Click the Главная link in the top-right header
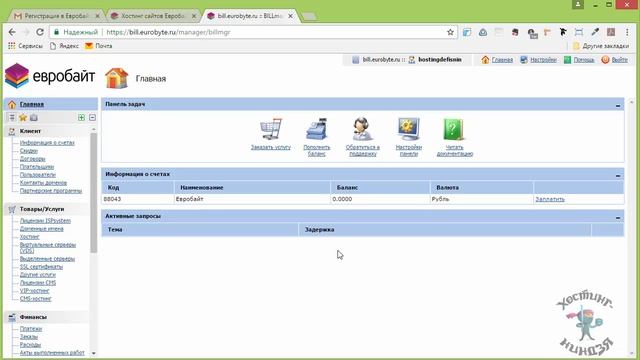Screen dimensions: 640x360 coord(502,60)
